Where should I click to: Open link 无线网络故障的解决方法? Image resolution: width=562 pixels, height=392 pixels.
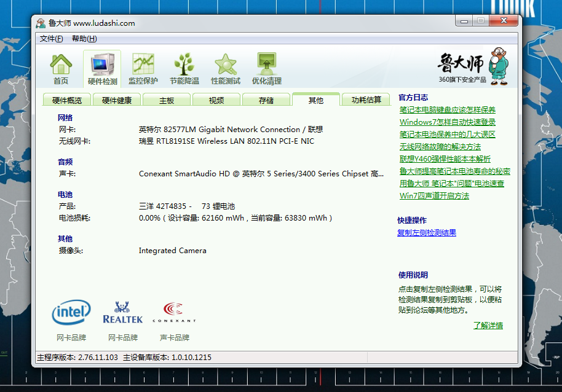click(440, 147)
